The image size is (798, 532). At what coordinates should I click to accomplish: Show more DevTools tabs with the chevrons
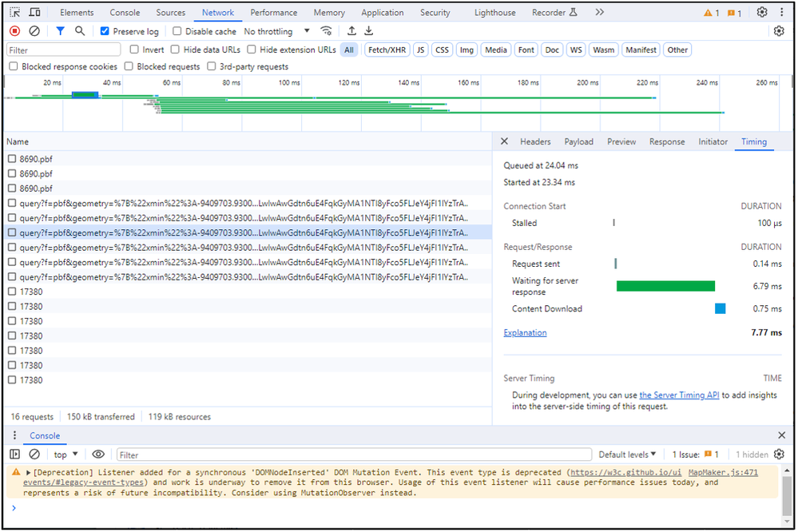(x=600, y=12)
